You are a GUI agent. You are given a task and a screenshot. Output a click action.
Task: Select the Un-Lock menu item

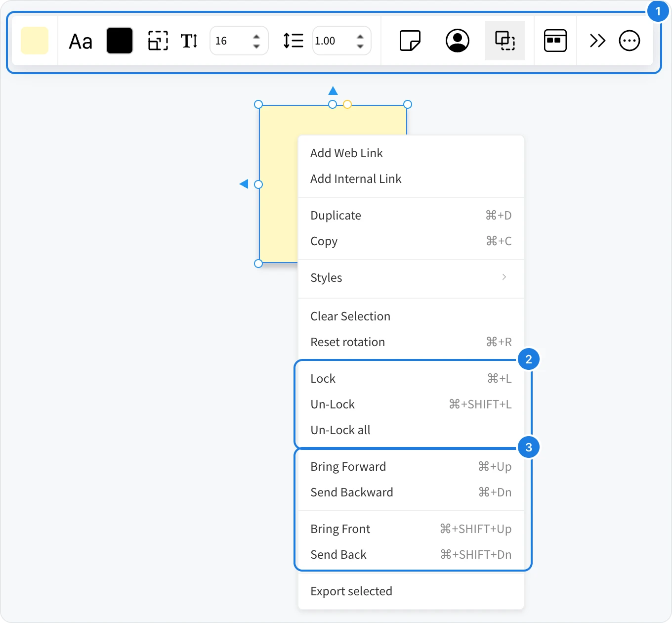tap(411, 404)
